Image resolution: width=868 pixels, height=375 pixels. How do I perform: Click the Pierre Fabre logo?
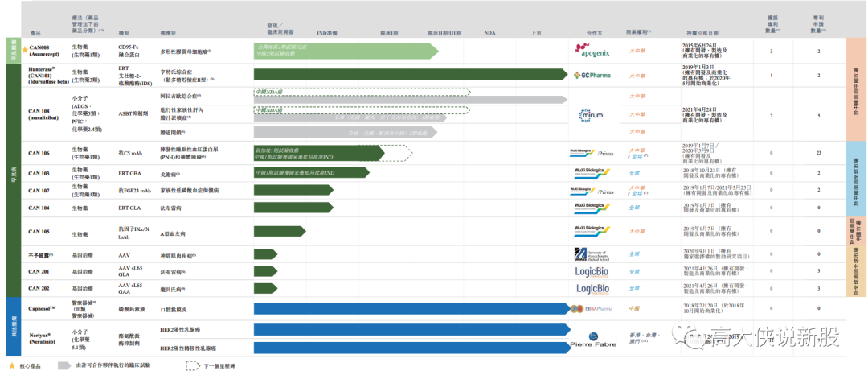click(x=592, y=340)
